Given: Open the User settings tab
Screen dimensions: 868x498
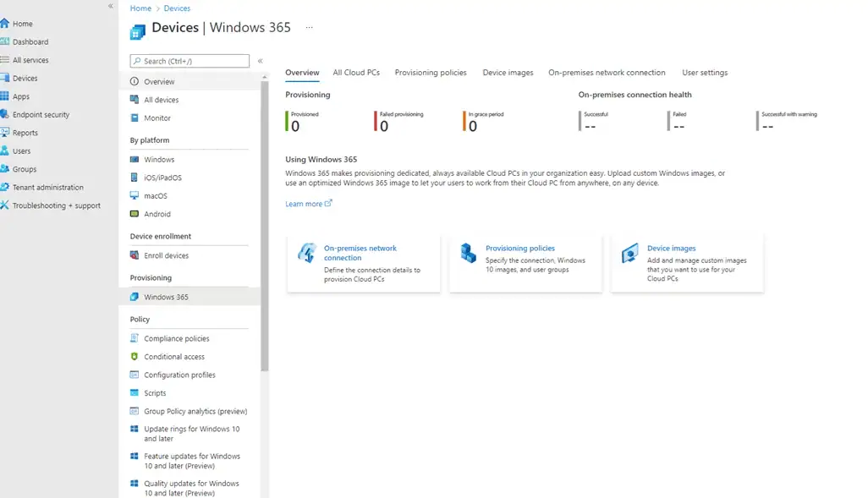Looking at the screenshot, I should tap(705, 73).
